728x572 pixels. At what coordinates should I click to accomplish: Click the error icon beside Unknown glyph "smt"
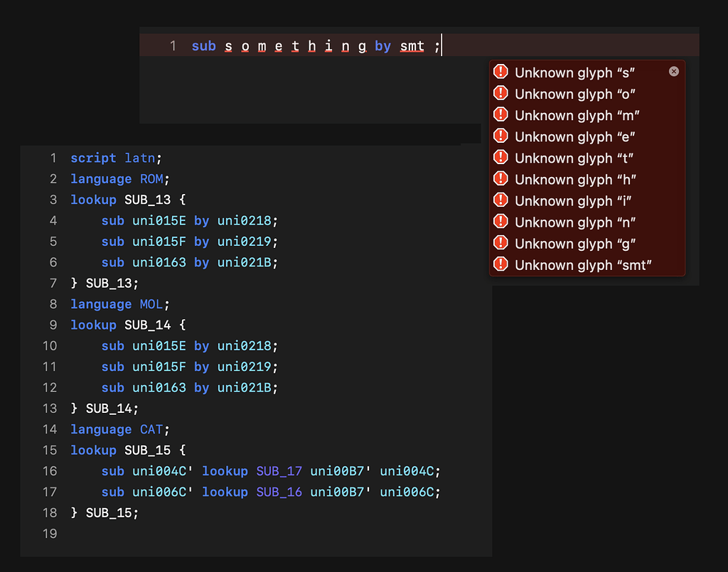tap(500, 264)
